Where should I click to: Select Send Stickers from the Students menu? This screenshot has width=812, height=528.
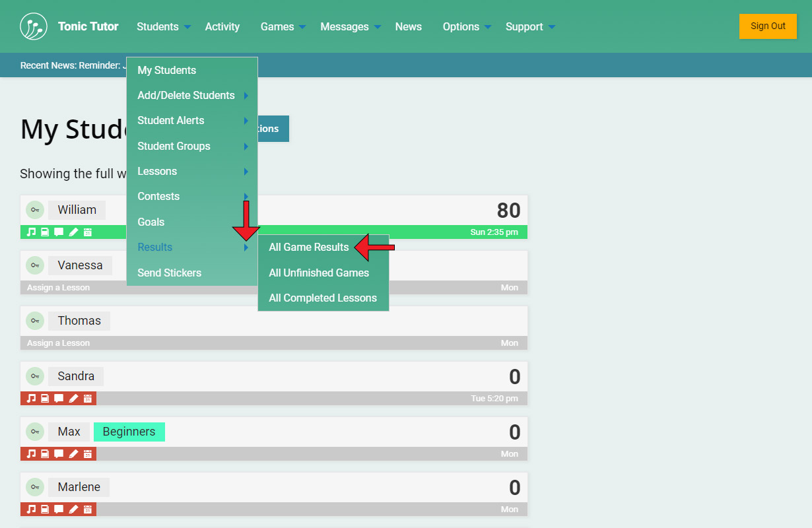[x=169, y=273]
